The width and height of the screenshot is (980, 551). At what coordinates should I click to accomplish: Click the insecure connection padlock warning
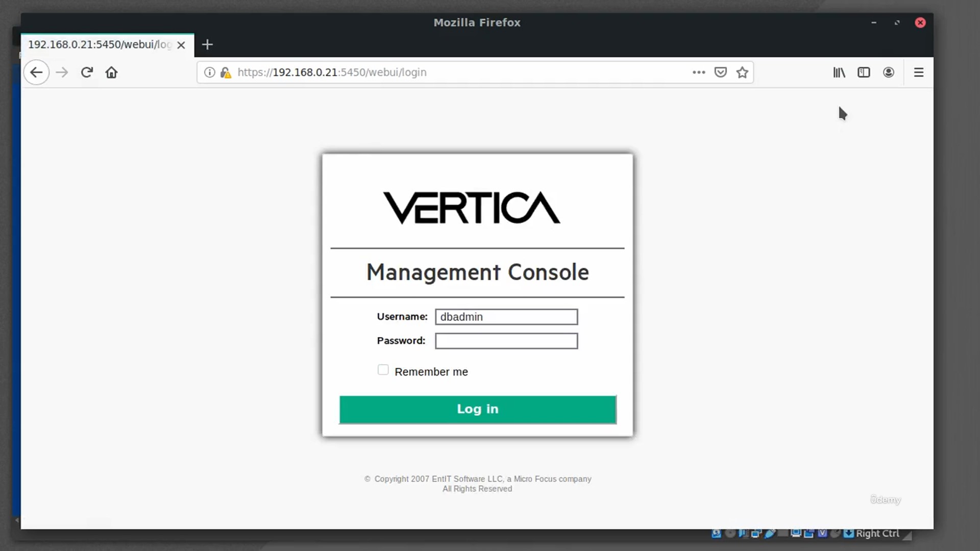(x=226, y=72)
